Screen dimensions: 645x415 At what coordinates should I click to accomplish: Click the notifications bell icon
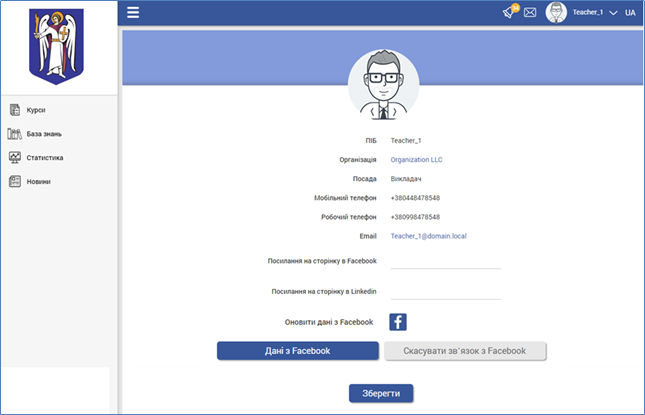point(509,13)
